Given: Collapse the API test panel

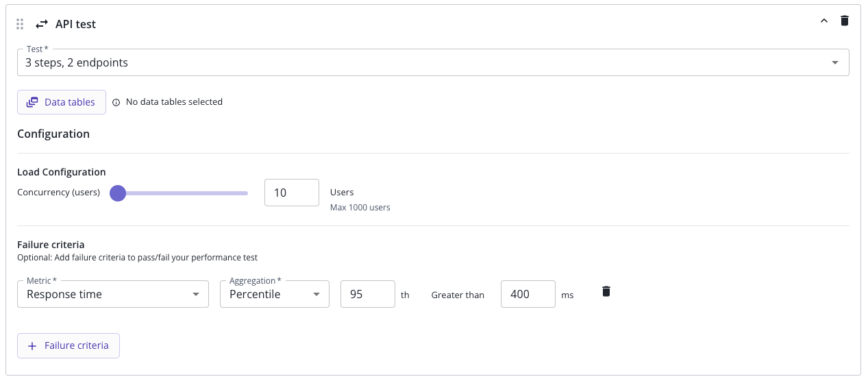Looking at the screenshot, I should (824, 21).
